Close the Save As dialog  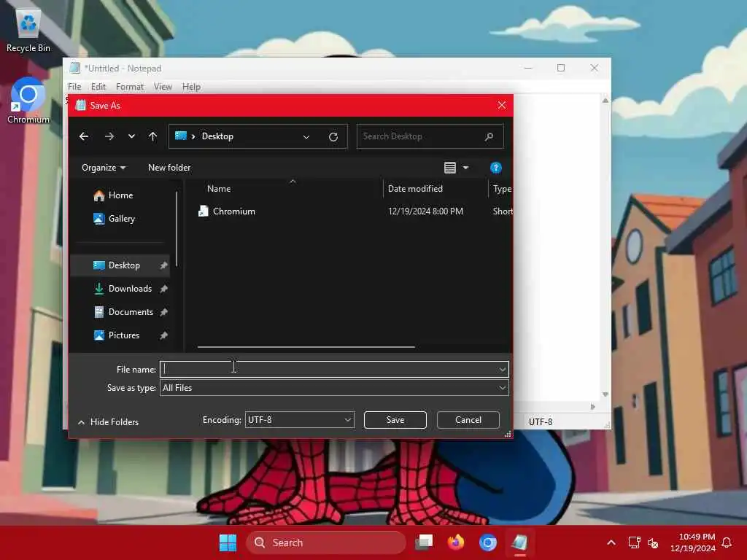[501, 105]
